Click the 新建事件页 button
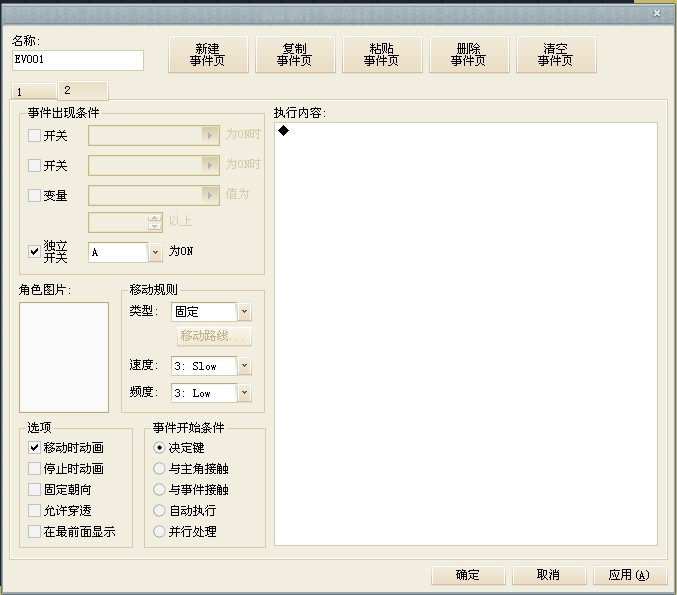 point(208,54)
